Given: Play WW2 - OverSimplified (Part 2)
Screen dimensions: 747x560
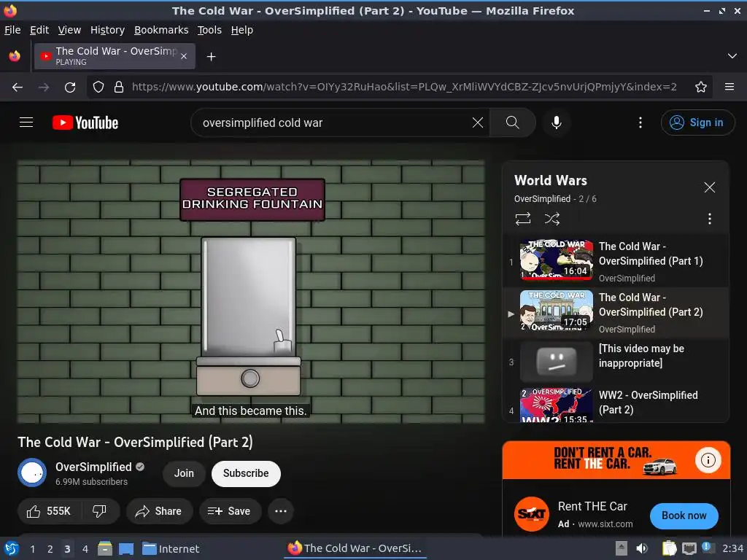Looking at the screenshot, I should tap(648, 402).
